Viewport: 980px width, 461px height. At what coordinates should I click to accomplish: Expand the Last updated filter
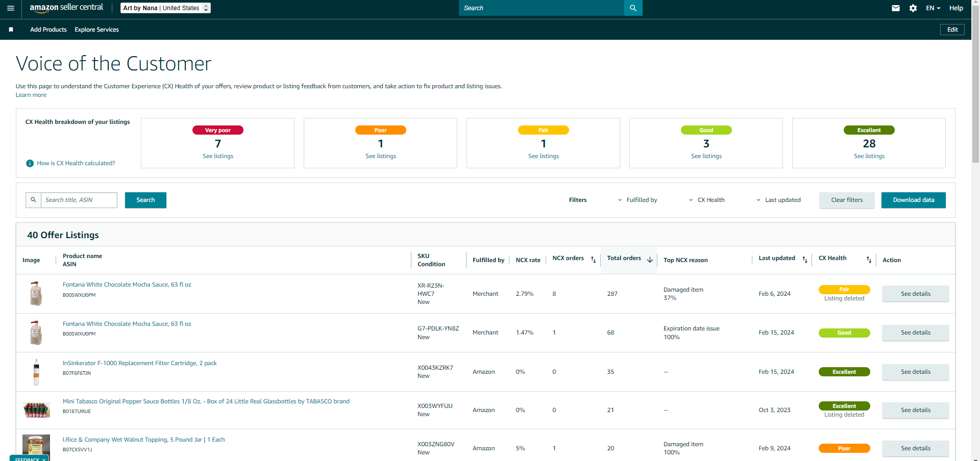click(x=778, y=200)
